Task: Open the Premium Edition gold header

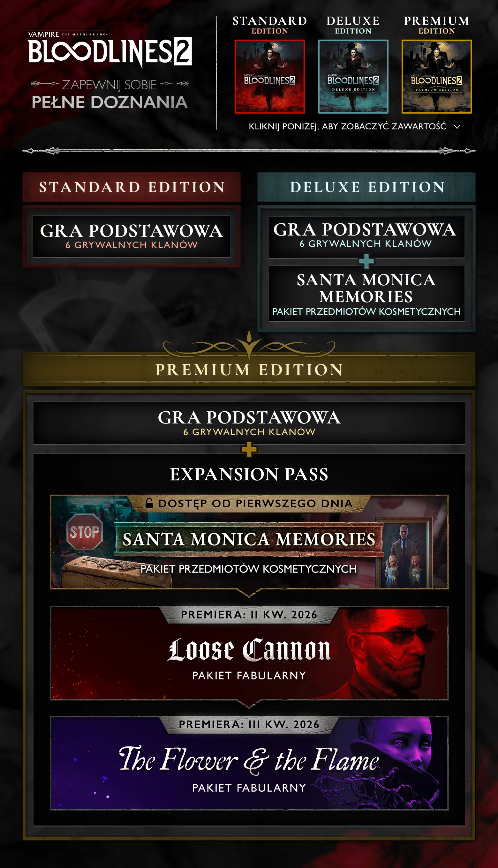Action: (249, 370)
